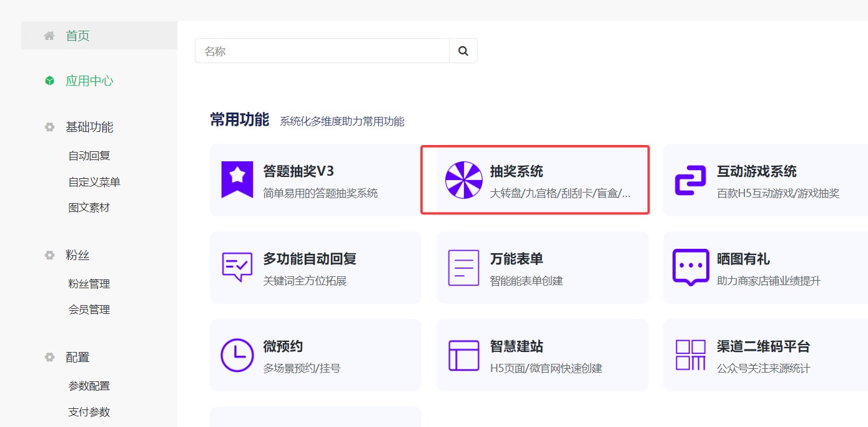Image resolution: width=868 pixels, height=427 pixels.
Task: Collapse the 配置 sidebar section
Action: (77, 357)
